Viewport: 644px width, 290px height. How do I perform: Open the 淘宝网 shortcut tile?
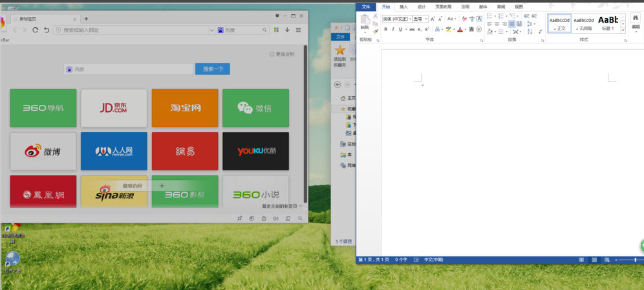[x=185, y=108]
